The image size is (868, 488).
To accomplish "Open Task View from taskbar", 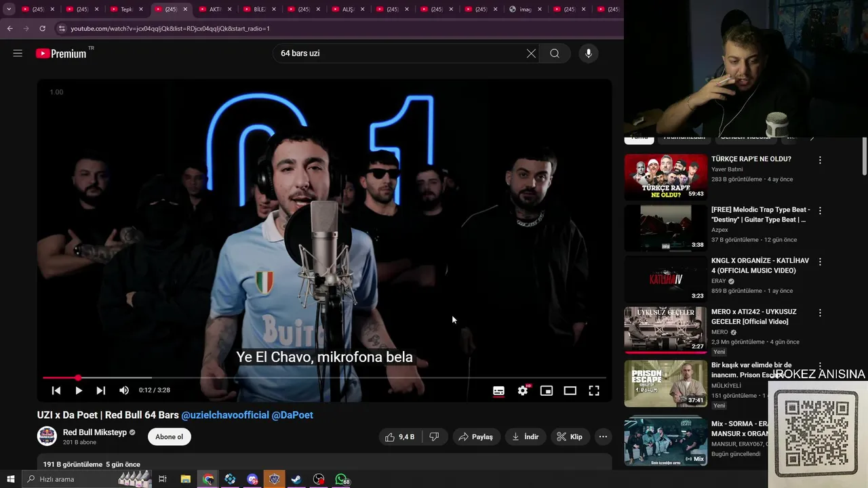I will [x=163, y=479].
